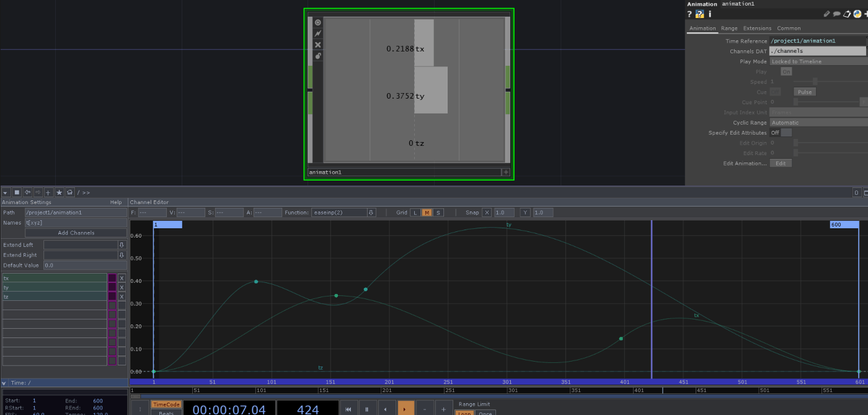
Task: Open operator comment speech bubble icon
Action: (836, 14)
